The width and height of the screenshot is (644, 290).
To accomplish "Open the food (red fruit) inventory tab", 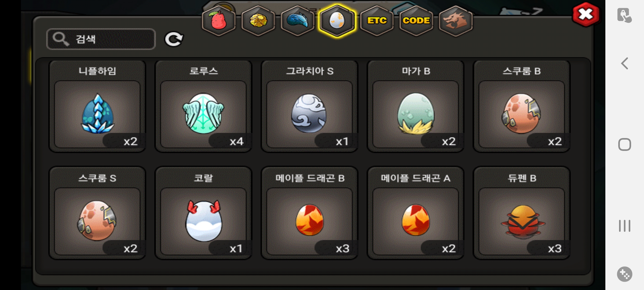I will (219, 21).
